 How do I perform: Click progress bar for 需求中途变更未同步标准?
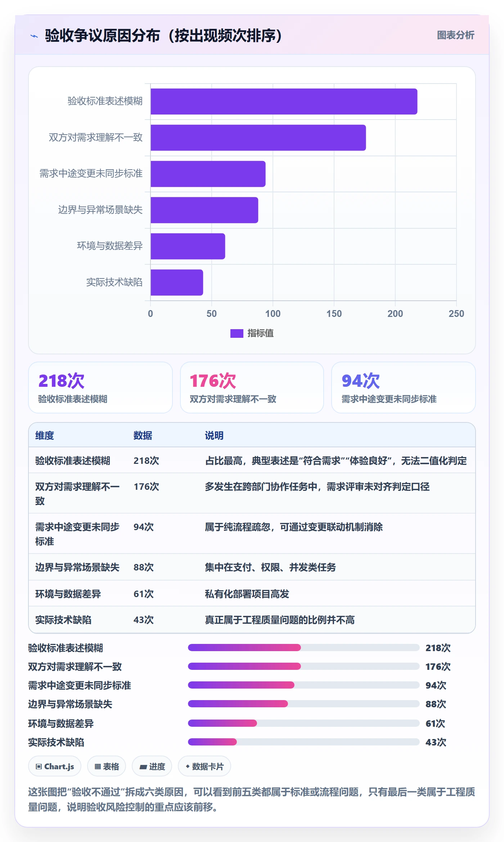pyautogui.click(x=303, y=685)
